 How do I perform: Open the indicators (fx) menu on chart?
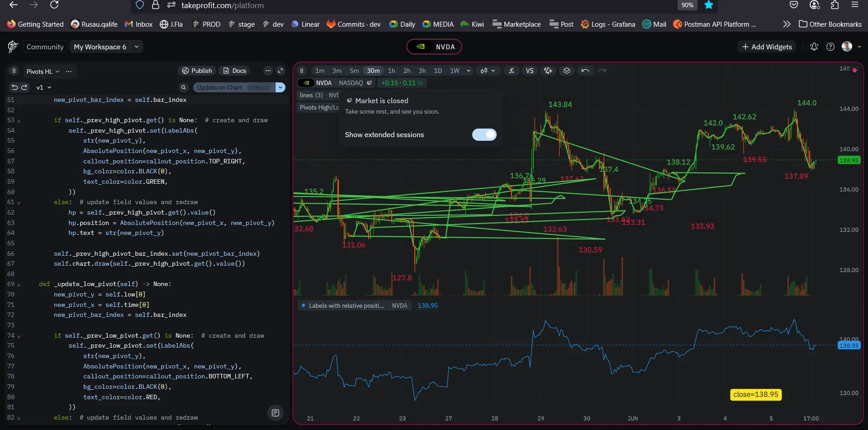tap(511, 71)
